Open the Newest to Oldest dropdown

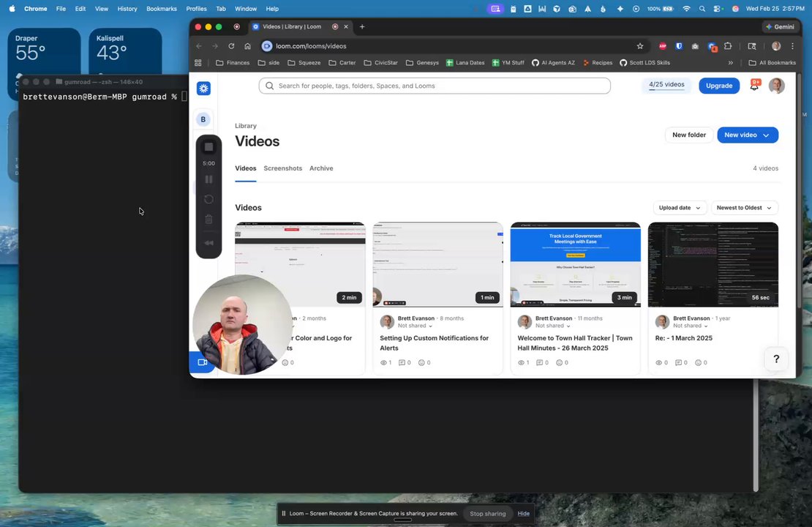(744, 208)
